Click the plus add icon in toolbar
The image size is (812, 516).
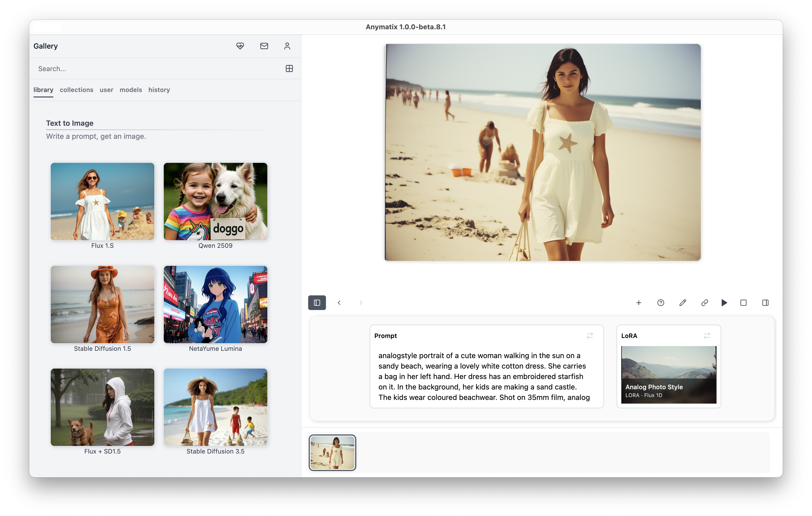[638, 303]
